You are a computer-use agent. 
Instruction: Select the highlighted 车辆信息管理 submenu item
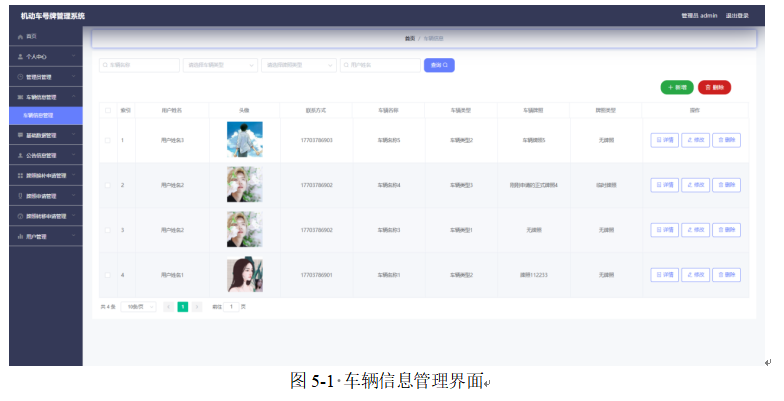pyautogui.click(x=46, y=116)
